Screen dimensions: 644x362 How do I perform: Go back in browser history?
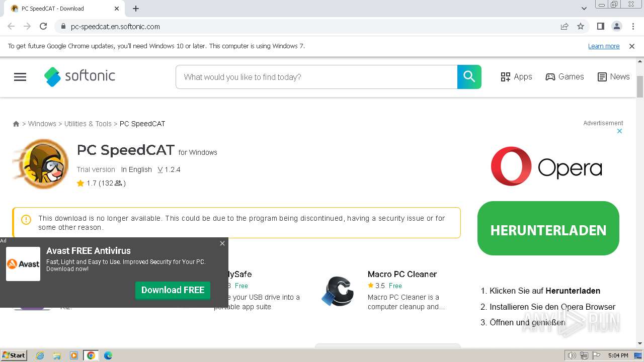pyautogui.click(x=11, y=26)
